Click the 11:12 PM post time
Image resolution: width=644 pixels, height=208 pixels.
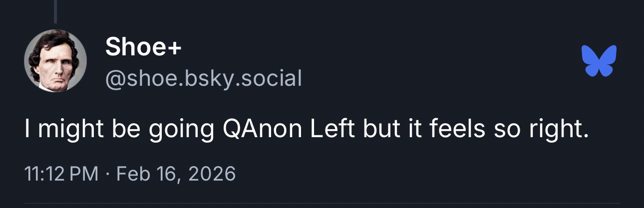tap(61, 174)
